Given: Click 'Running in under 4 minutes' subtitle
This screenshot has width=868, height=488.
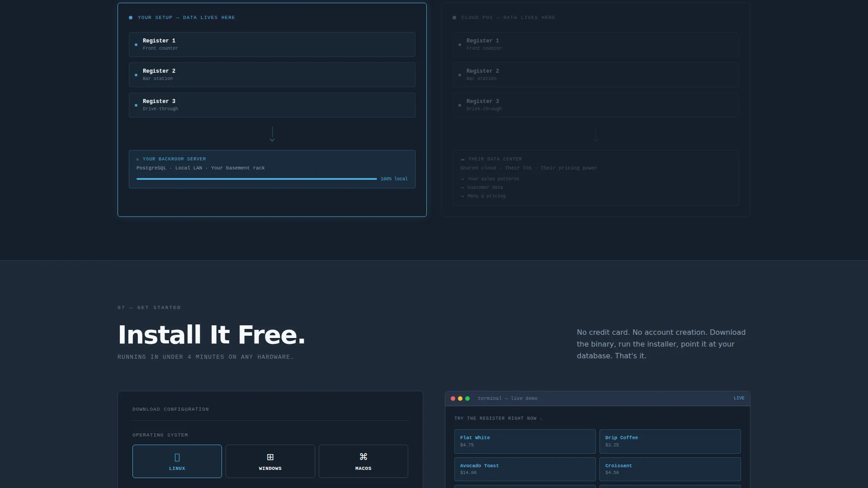Looking at the screenshot, I should point(206,357).
